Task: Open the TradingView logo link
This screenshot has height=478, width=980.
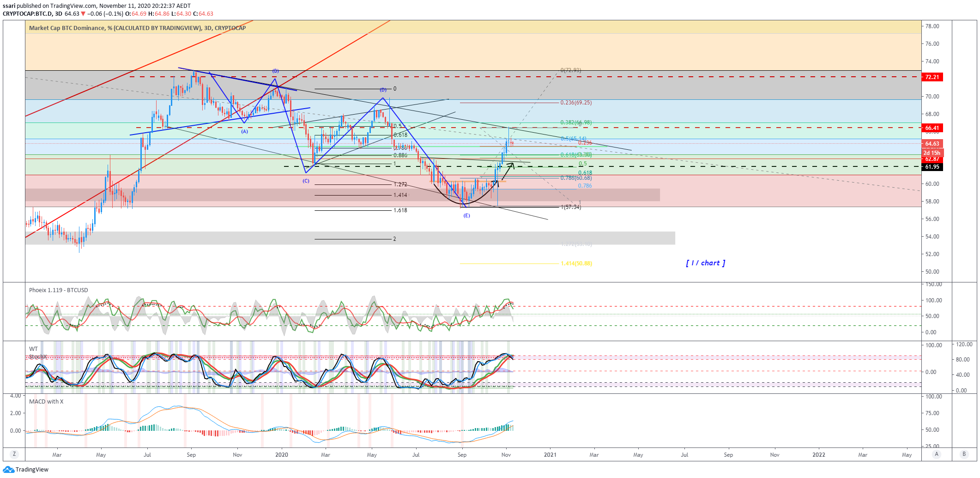Action: (25, 470)
